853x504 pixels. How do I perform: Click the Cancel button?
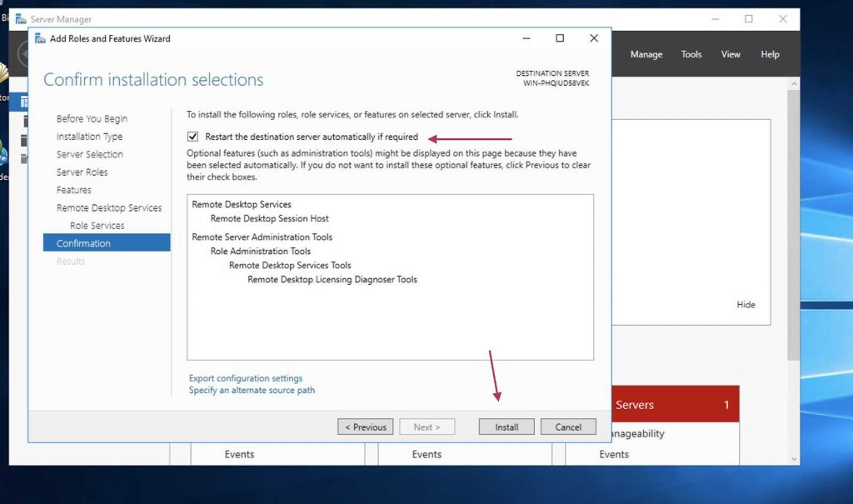pyautogui.click(x=568, y=427)
